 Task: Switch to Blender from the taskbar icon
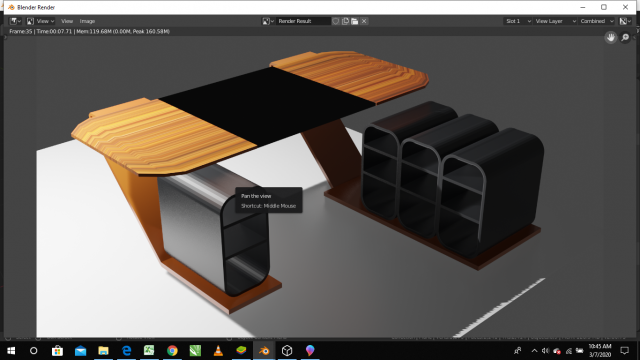point(264,351)
